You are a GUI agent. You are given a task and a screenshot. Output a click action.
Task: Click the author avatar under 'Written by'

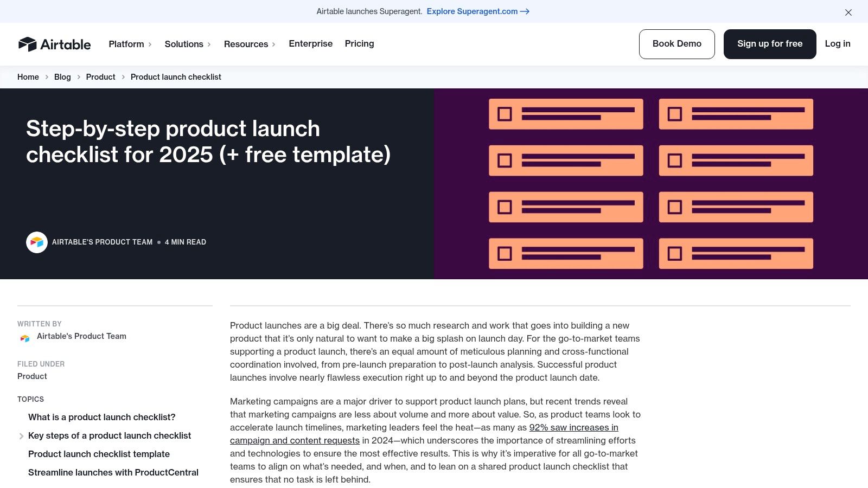(x=24, y=337)
